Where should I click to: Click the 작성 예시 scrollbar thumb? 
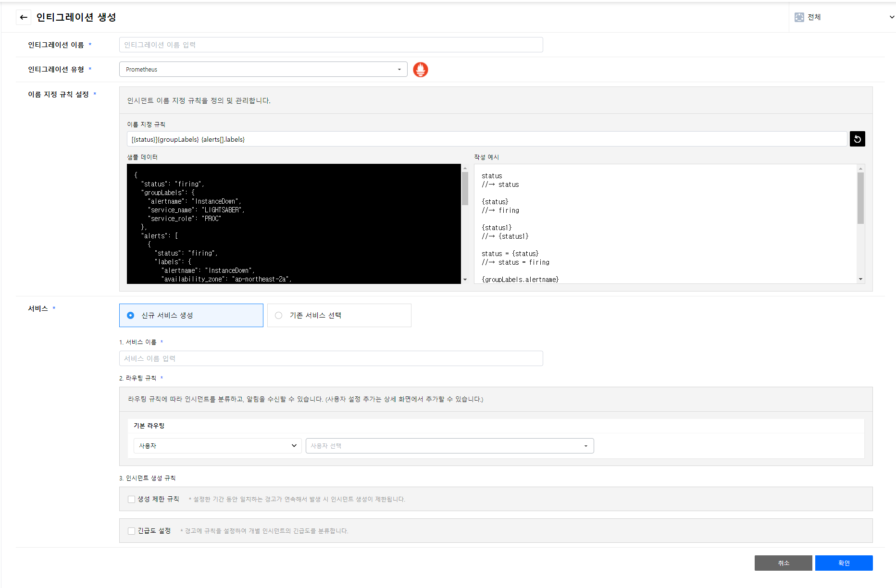[x=860, y=198]
